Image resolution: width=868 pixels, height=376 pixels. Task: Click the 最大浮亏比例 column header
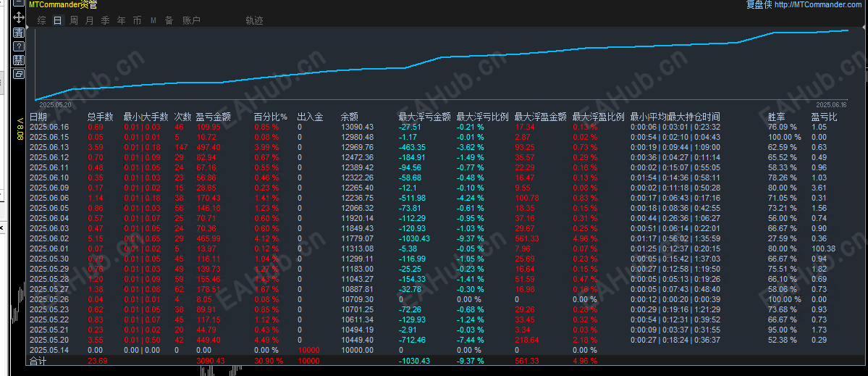tap(482, 117)
